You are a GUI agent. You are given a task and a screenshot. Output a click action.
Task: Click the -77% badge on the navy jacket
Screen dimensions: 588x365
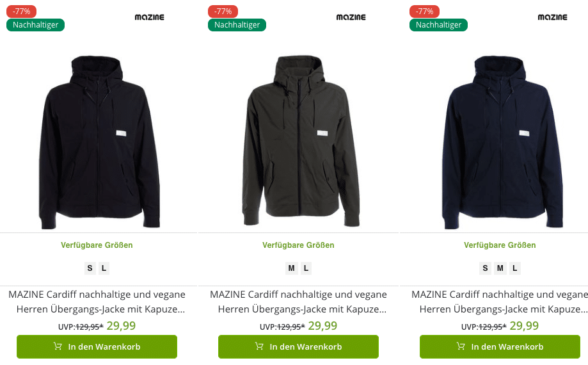pyautogui.click(x=424, y=12)
